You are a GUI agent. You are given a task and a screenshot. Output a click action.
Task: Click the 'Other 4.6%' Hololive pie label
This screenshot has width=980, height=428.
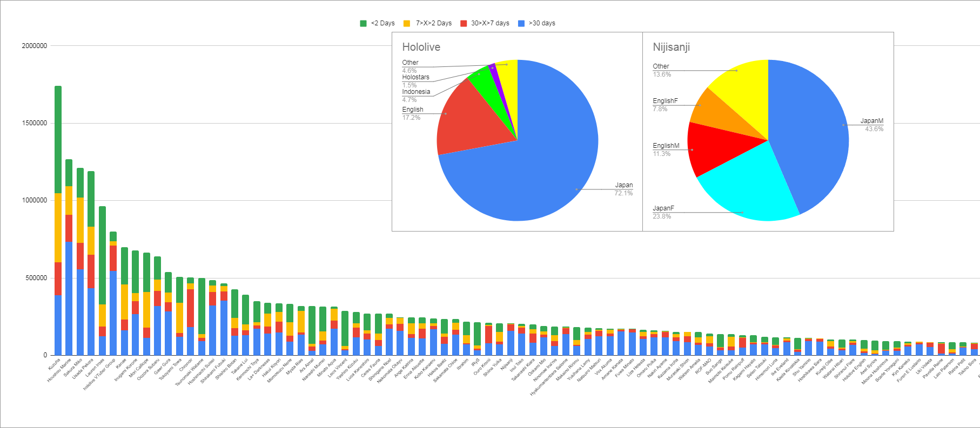coord(410,66)
